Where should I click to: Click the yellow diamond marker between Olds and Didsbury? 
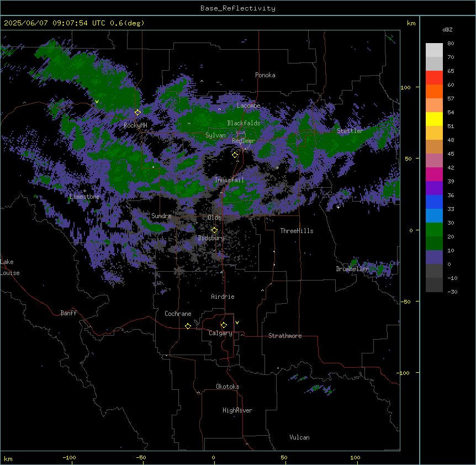click(214, 230)
